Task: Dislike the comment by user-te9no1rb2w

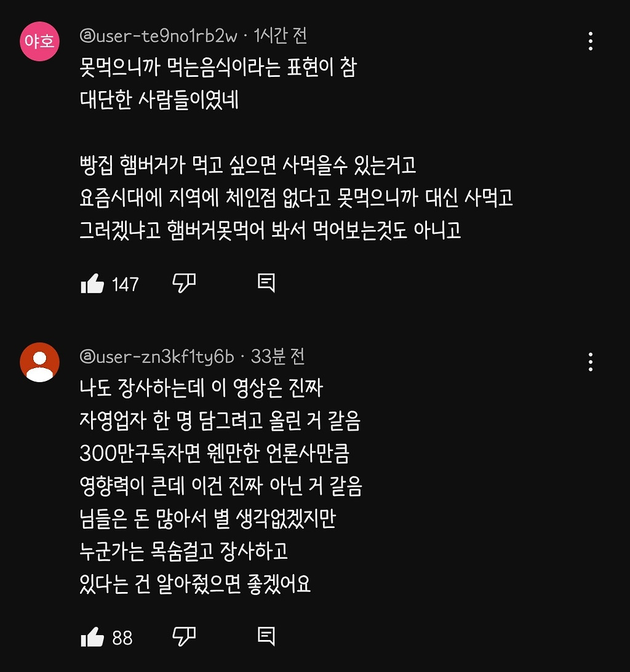Action: tap(184, 283)
